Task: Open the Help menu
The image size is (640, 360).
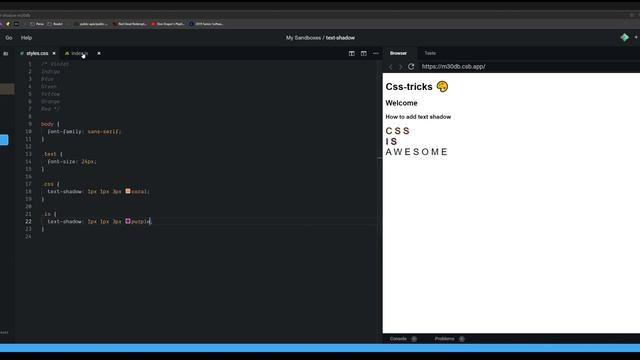Action: click(x=27, y=38)
